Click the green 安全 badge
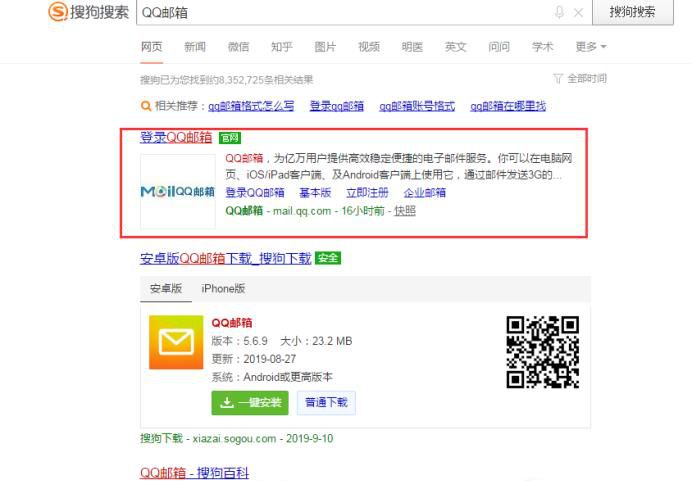The width and height of the screenshot is (692, 481). point(328,258)
